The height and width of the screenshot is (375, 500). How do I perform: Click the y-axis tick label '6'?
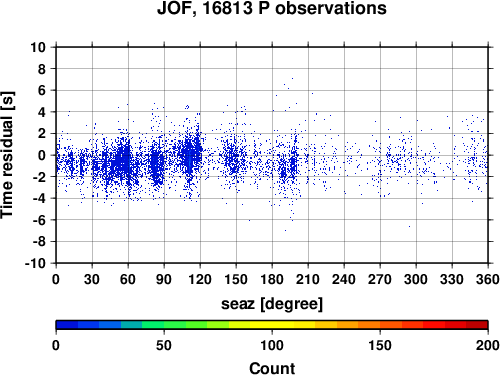pyautogui.click(x=42, y=90)
